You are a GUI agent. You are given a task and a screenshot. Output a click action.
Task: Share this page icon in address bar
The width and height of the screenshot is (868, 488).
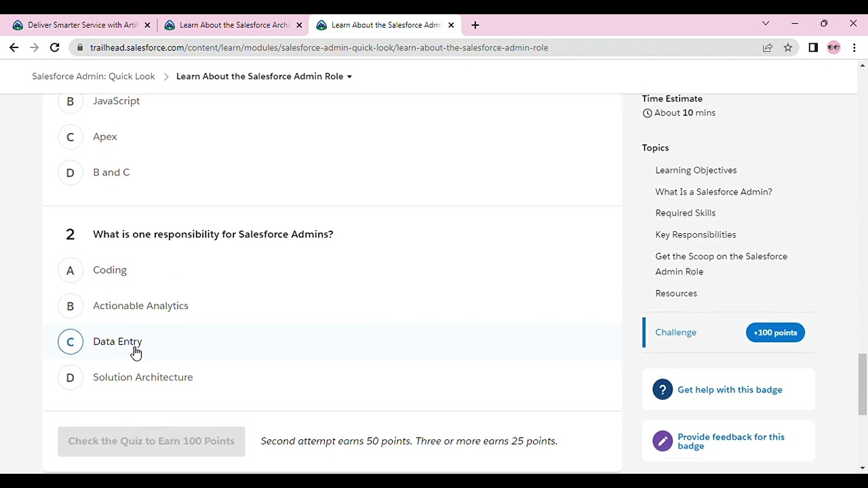(x=767, y=47)
